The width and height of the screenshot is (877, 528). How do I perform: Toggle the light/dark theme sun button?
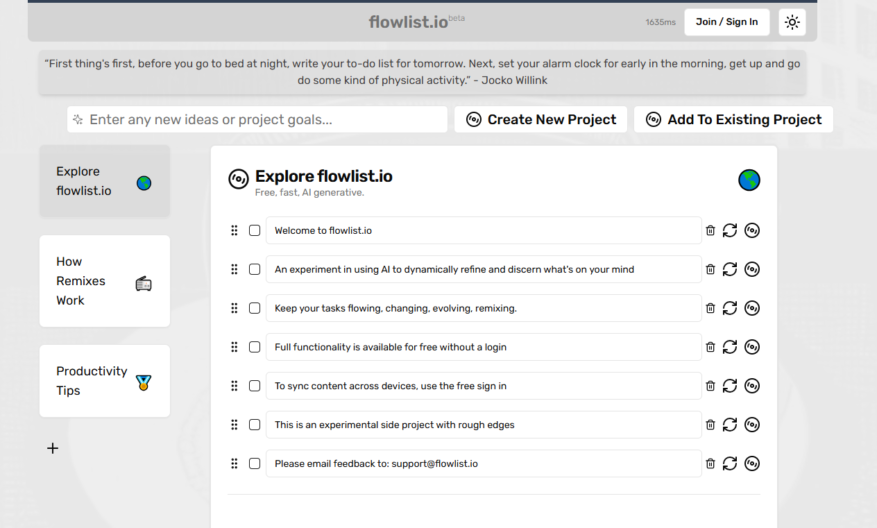click(792, 22)
